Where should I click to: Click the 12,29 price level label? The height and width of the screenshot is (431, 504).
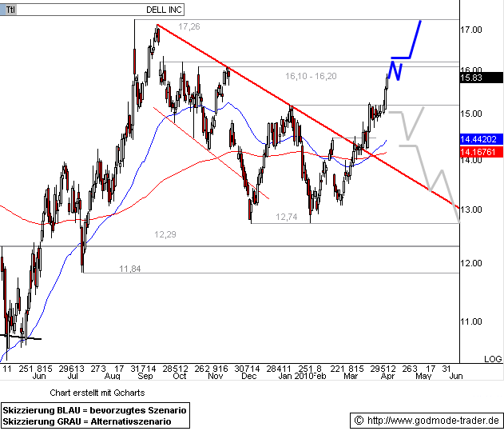pos(165,234)
